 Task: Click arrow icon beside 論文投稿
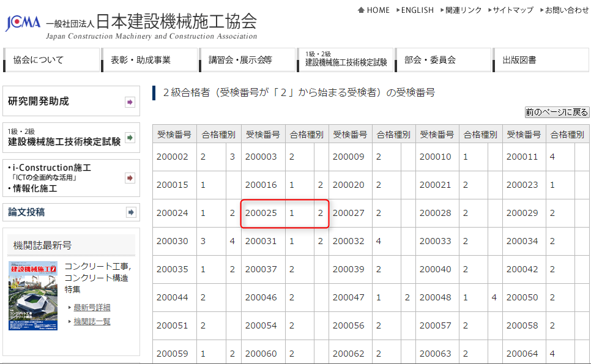pyautogui.click(x=130, y=212)
